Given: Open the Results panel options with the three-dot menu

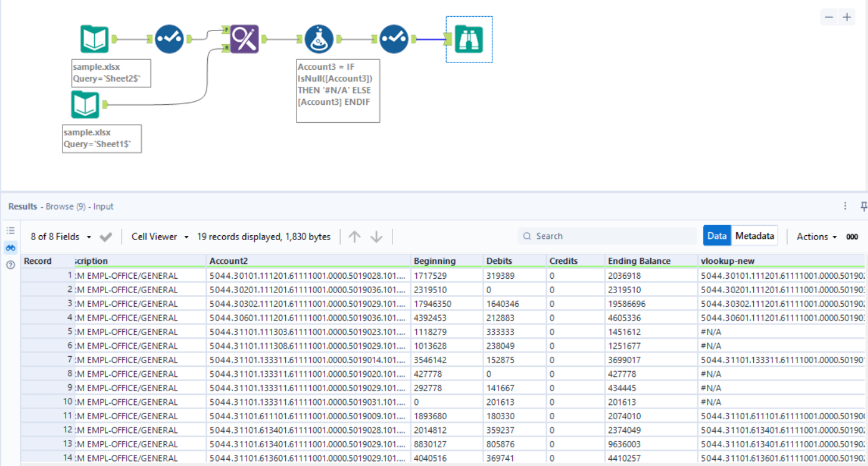Looking at the screenshot, I should [845, 205].
